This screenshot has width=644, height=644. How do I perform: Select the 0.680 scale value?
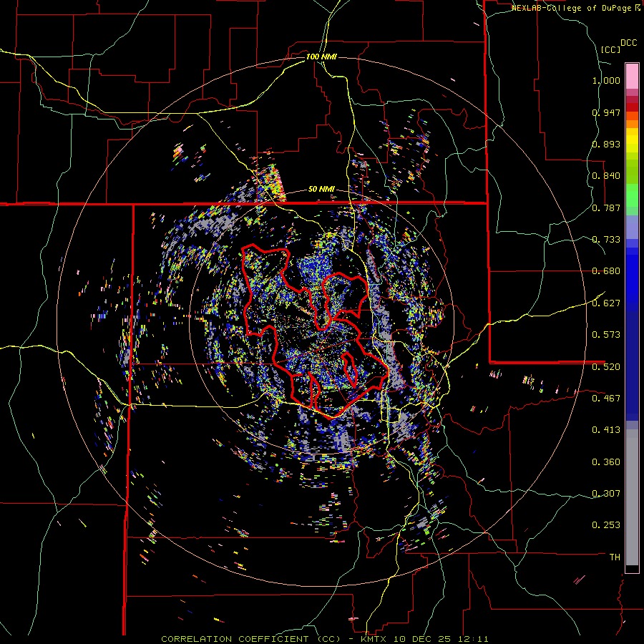(x=606, y=271)
